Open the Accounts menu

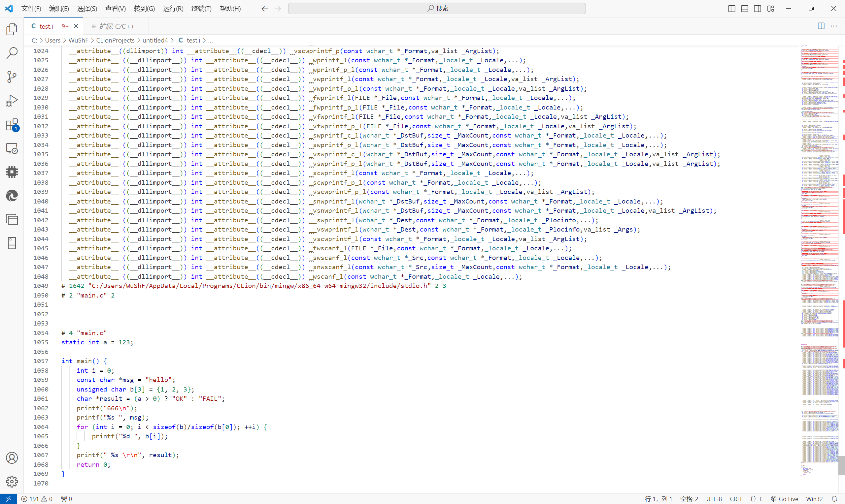click(12, 458)
